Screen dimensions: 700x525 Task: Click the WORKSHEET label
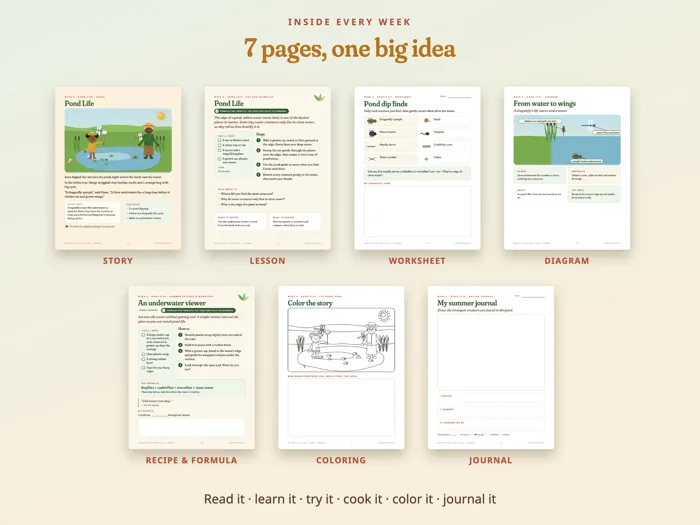417,261
